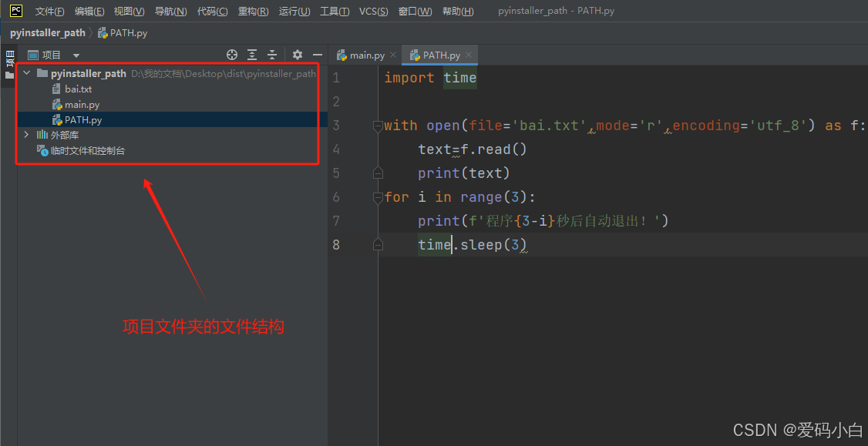Open the 重构(R) menu
868x446 pixels.
pos(253,11)
